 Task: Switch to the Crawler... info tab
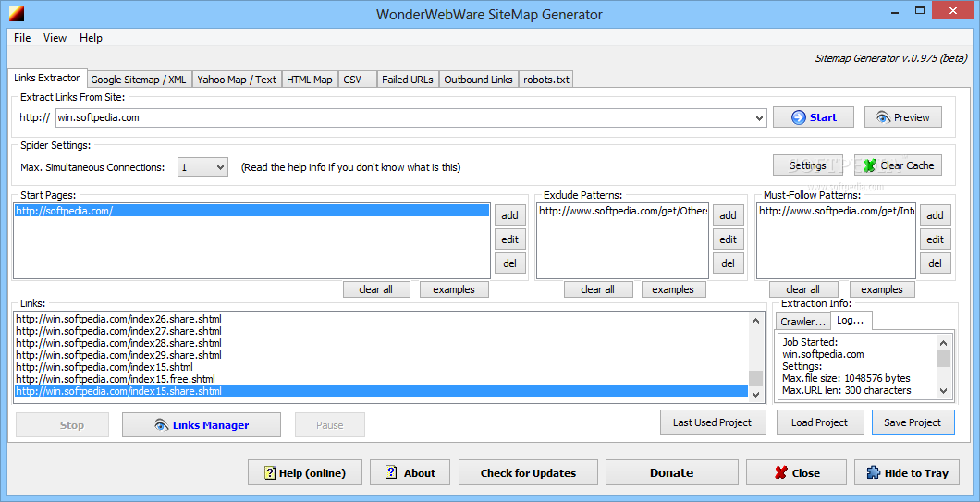coord(803,322)
